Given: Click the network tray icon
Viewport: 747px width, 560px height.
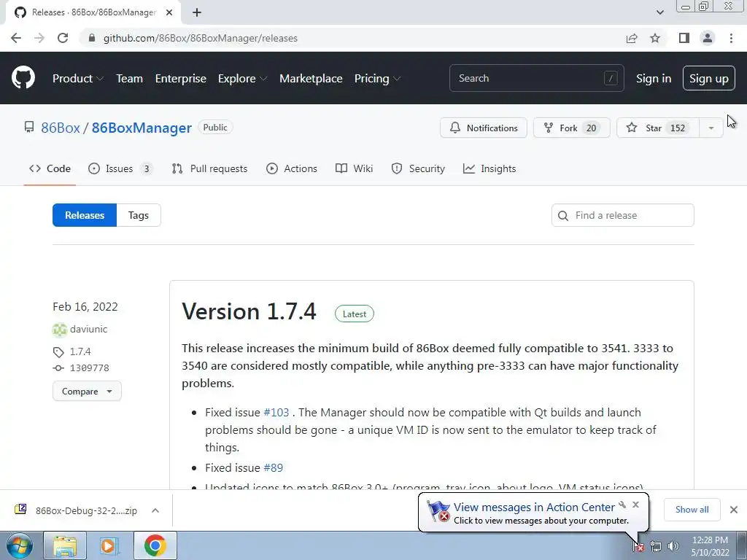Looking at the screenshot, I should point(656,547).
